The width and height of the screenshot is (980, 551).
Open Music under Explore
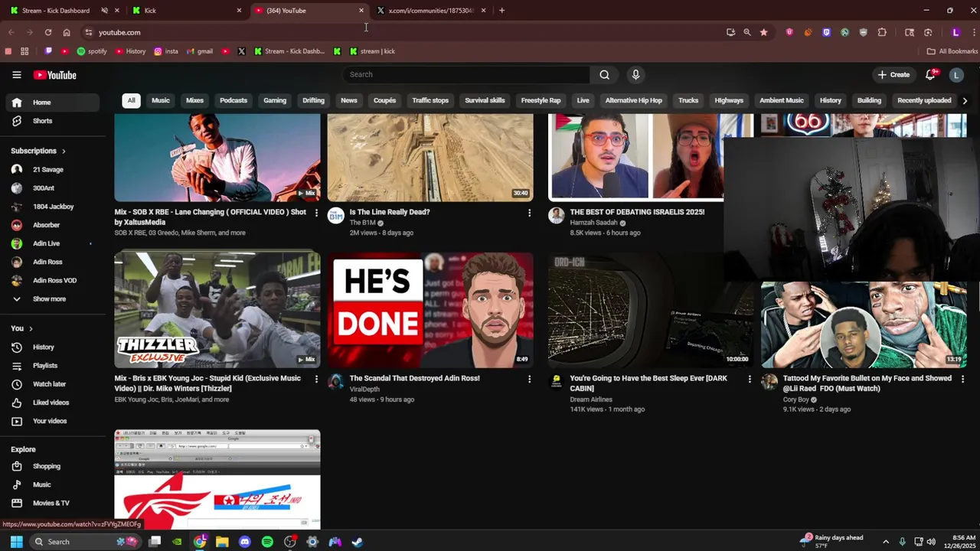[x=53, y=484]
